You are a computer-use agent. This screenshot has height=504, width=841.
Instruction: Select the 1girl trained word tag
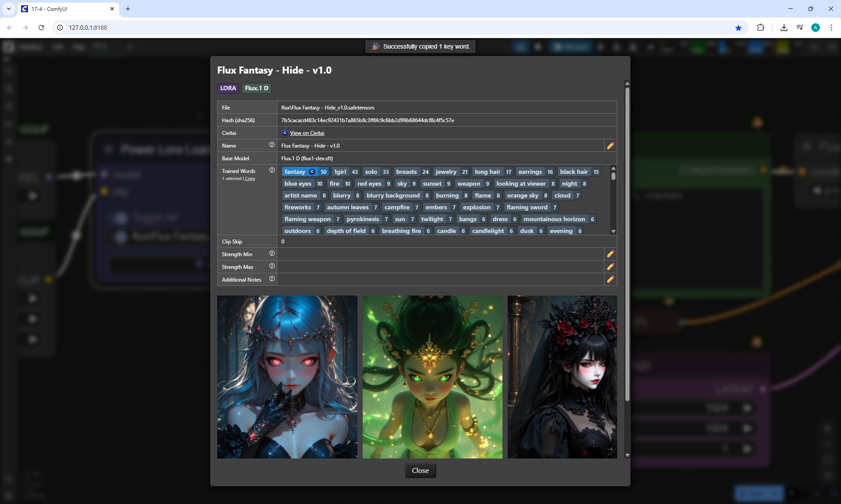(x=340, y=172)
